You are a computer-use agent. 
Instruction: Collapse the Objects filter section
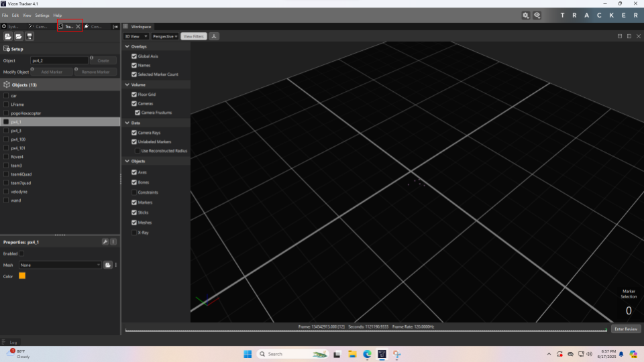[x=127, y=162]
